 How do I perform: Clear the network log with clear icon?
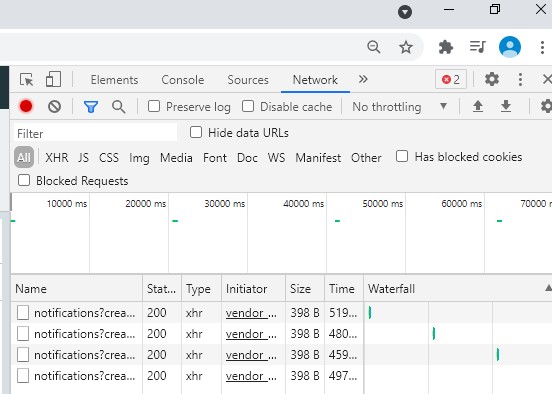[x=55, y=106]
